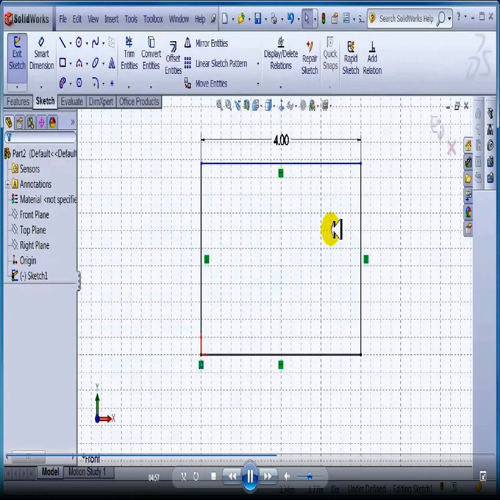Open the File menu

click(x=63, y=19)
